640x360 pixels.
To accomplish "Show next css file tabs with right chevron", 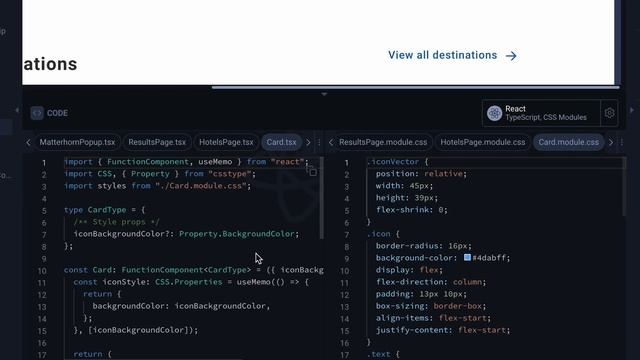I will click(611, 142).
